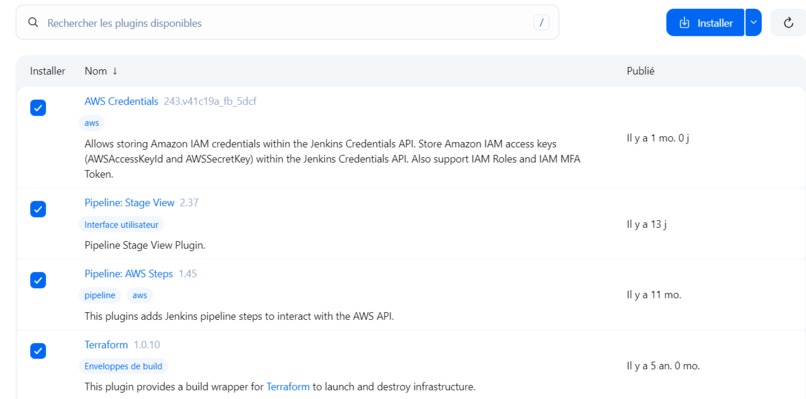Viewport: 806px width, 399px height.
Task: Click the slash keyboard shortcut badge
Action: [541, 23]
